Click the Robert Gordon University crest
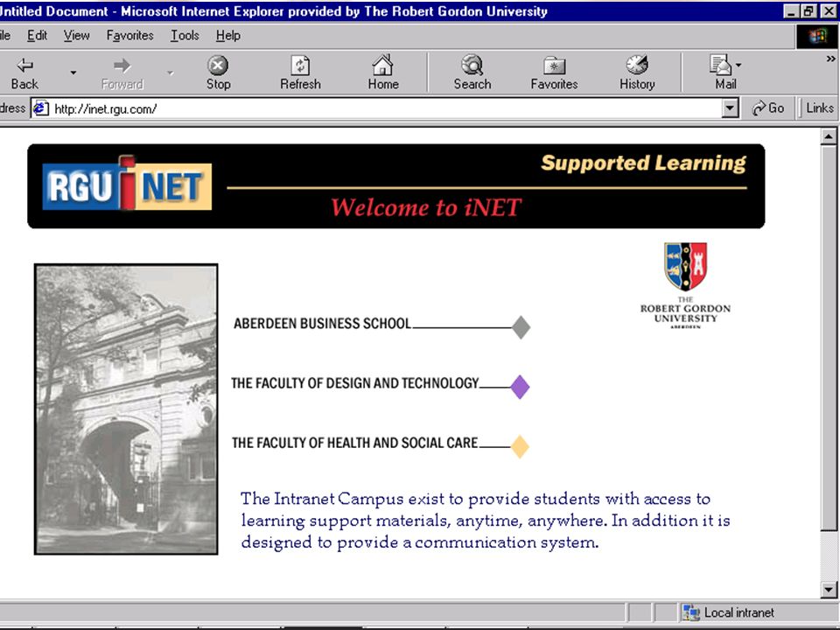Viewport: 840px width, 630px height. [x=685, y=267]
